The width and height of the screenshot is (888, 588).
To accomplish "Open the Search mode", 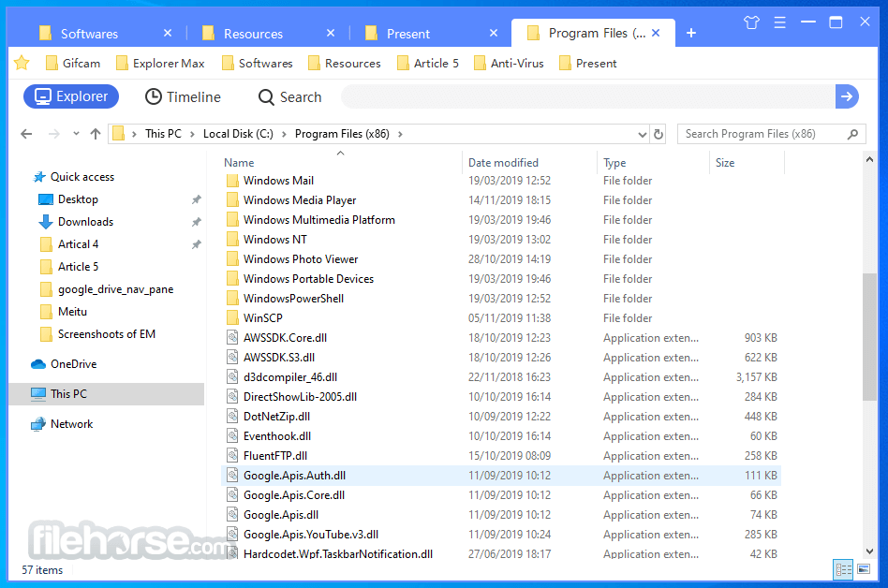I will [290, 96].
